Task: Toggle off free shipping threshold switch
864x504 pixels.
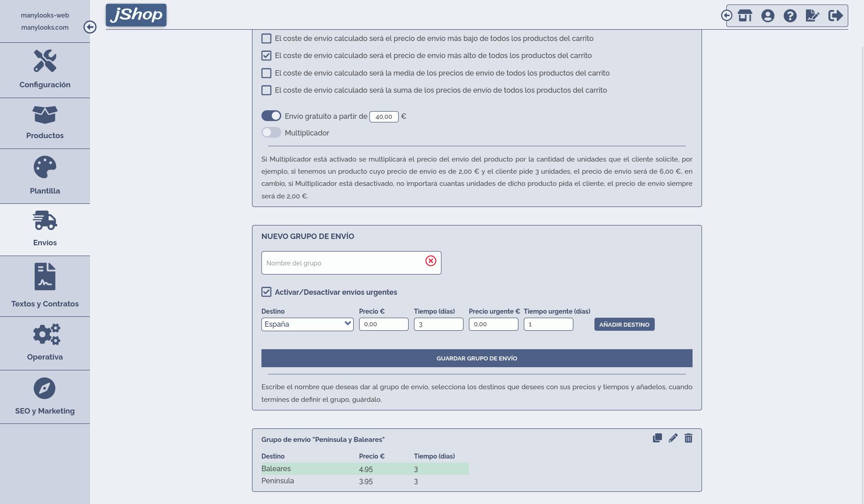Action: (271, 116)
